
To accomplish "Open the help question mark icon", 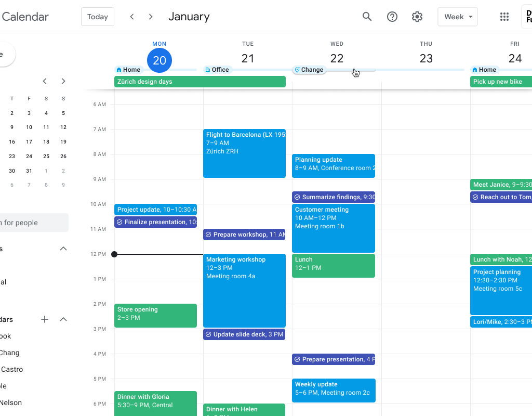I will point(392,17).
